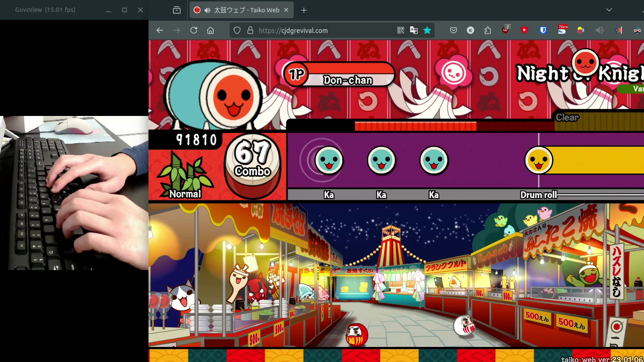Image resolution: width=644 pixels, height=362 pixels.
Task: Mute the tab via its speaker icon
Action: click(207, 10)
